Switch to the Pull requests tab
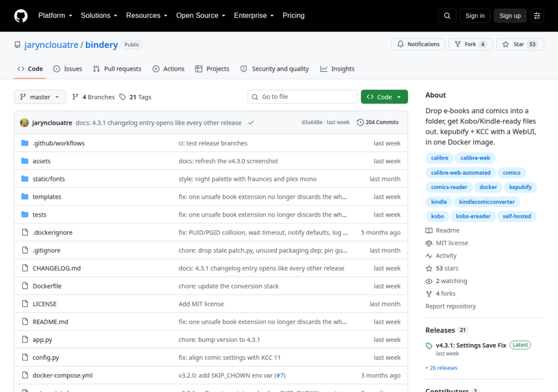This screenshot has height=392, width=558. (117, 69)
